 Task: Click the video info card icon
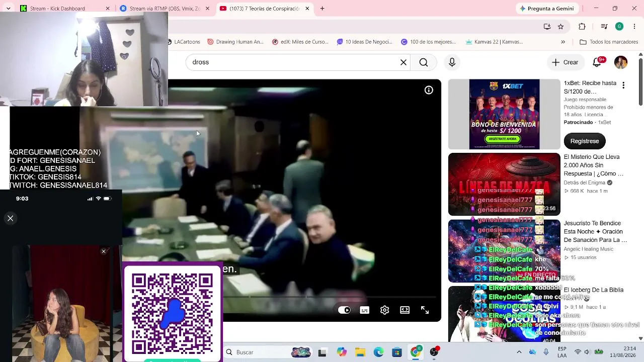pos(429,90)
